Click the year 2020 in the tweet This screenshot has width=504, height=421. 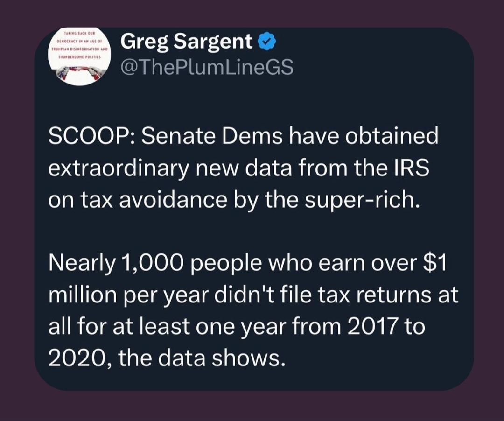point(77,358)
